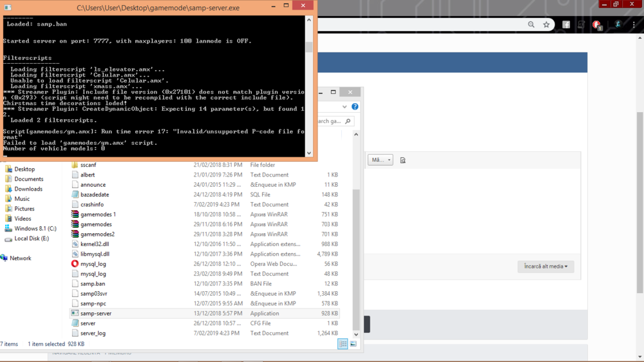The image size is (644, 362).
Task: Click the Chrome zoom magnifier icon
Action: [x=531, y=24]
